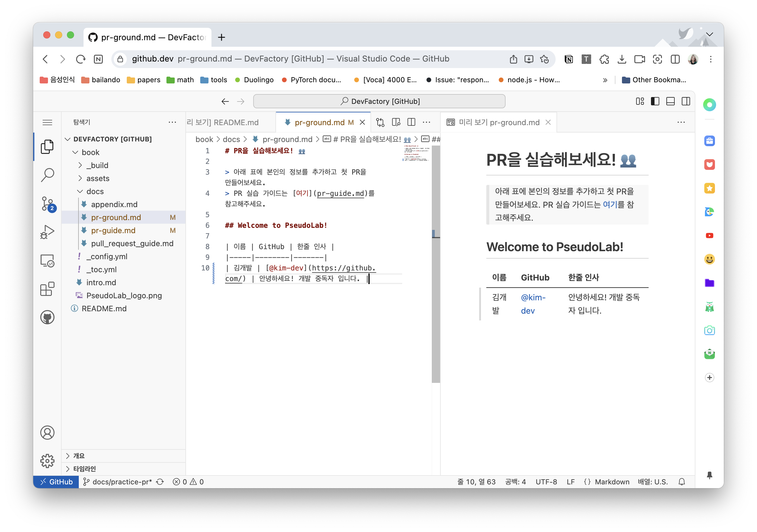Select the 미리 보기 pr-ground.md tab
The height and width of the screenshot is (532, 757).
[498, 122]
